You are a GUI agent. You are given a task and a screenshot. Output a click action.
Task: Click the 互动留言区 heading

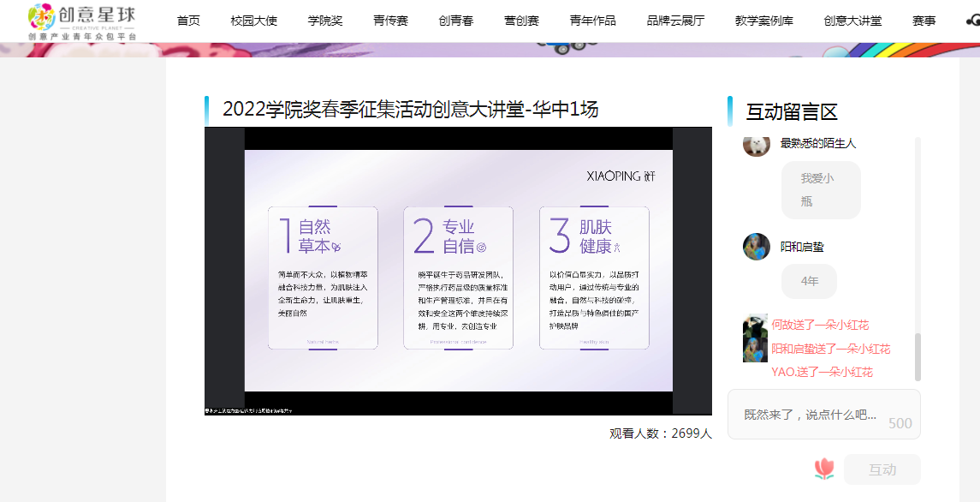pos(791,112)
